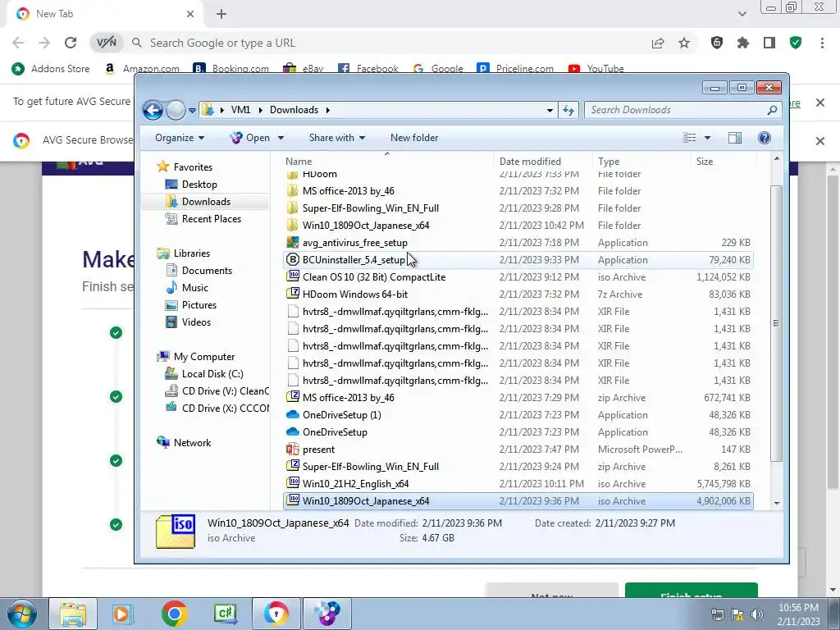Screen dimensions: 840x630
Task: Click the volume icon in system tray
Action: pyautogui.click(x=756, y=614)
